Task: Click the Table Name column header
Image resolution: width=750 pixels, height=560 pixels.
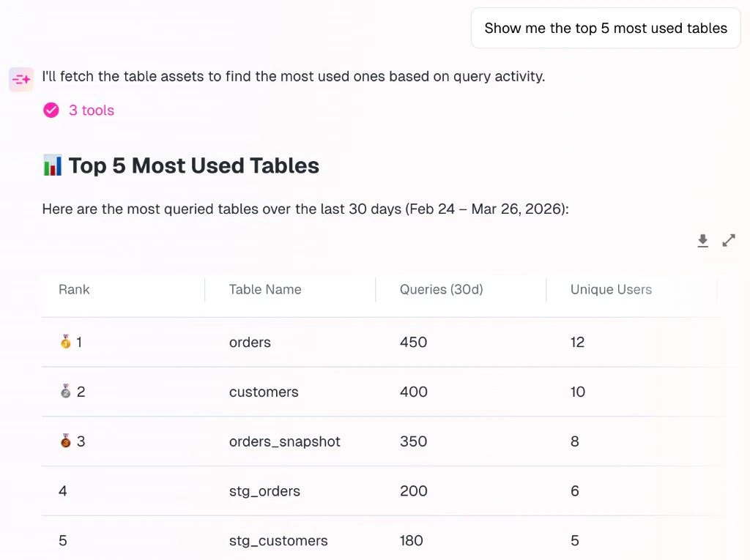Action: pos(265,289)
